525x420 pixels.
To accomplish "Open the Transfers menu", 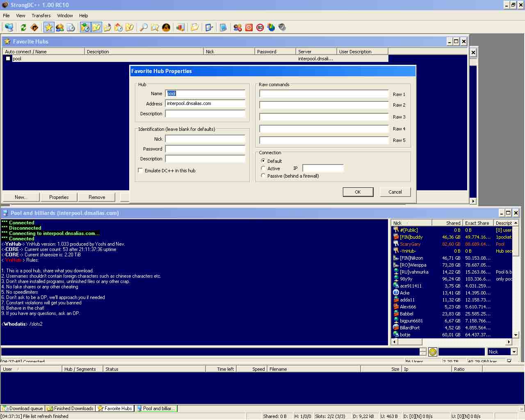I will [x=41, y=16].
